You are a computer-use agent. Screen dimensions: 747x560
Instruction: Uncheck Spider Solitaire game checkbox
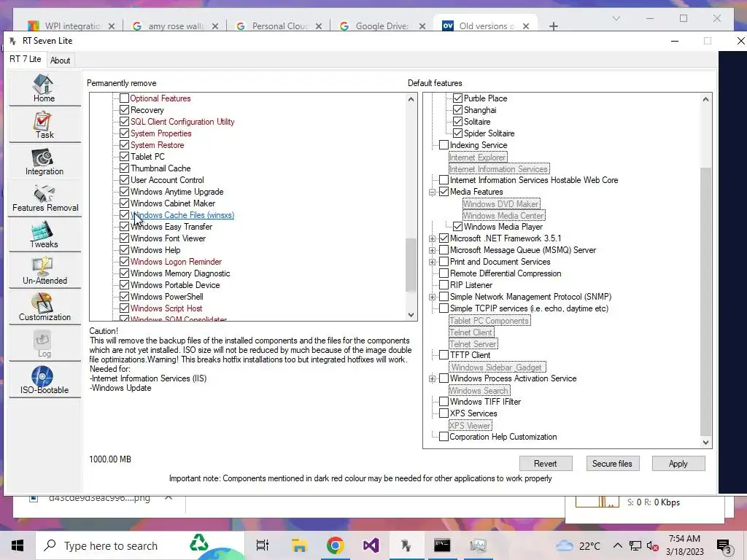pos(457,133)
